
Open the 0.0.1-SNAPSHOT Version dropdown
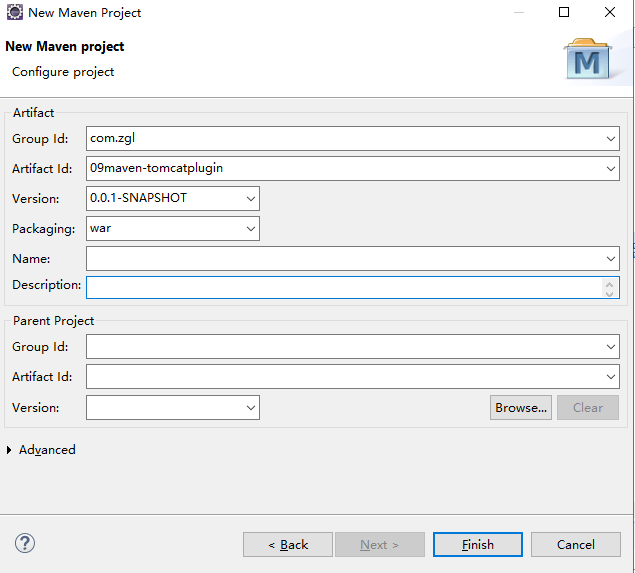[251, 199]
